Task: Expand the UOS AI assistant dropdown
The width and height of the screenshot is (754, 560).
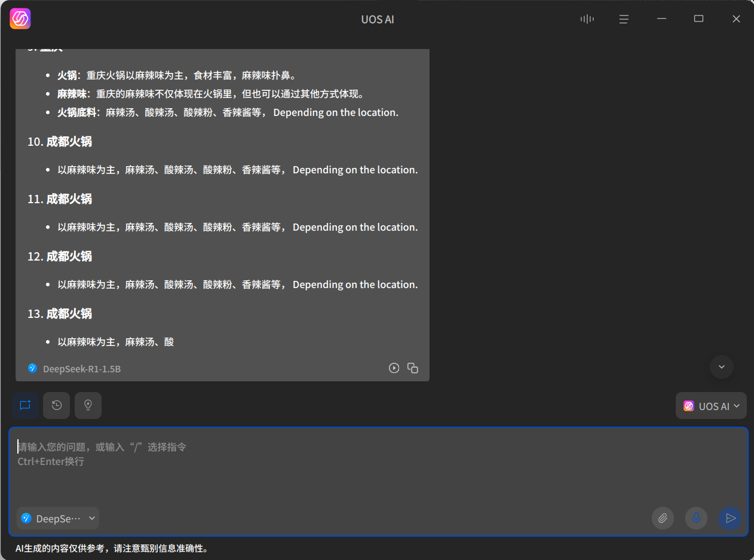Action: click(711, 406)
